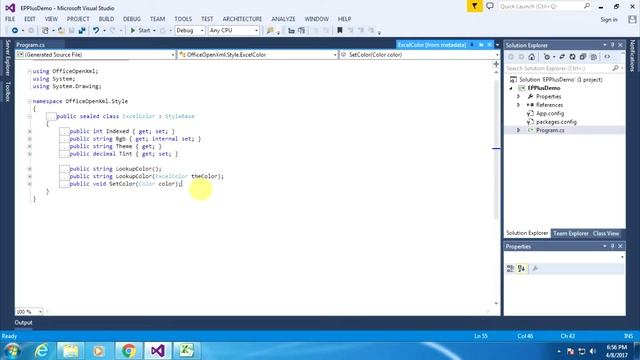Viewport: 640px width, 360px height.
Task: Open the Output panel tab
Action: 23,322
